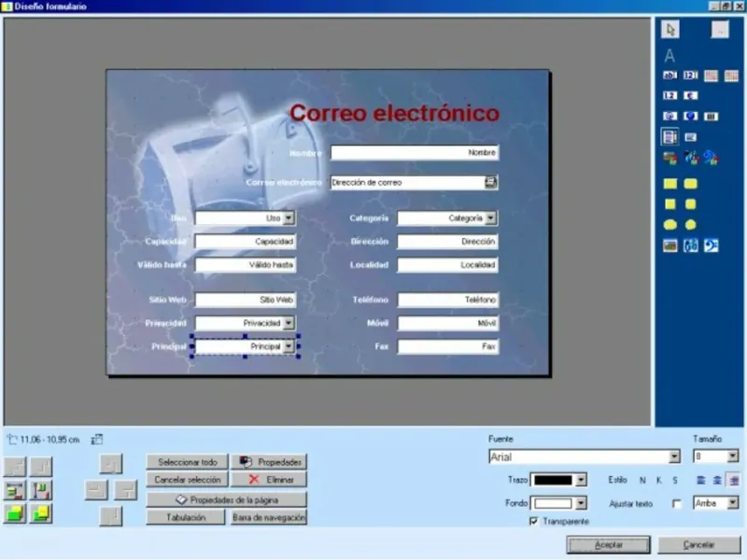Select the arrow pointer tool
This screenshot has width=747, height=560.
[670, 30]
